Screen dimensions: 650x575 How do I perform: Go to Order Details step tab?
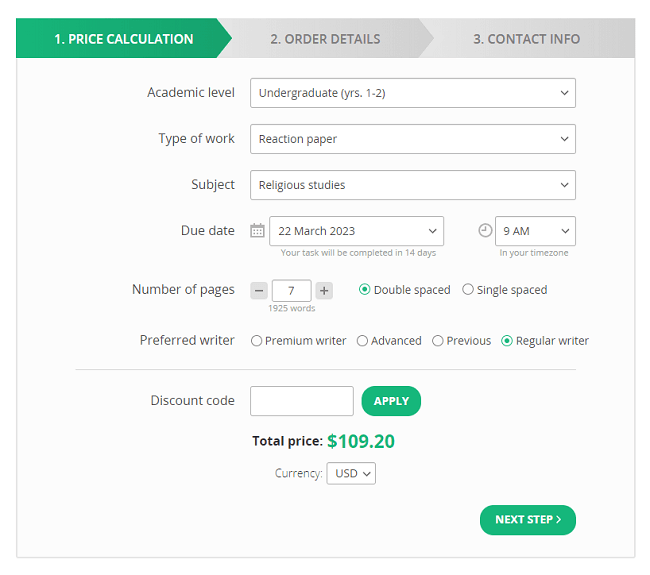(x=325, y=39)
